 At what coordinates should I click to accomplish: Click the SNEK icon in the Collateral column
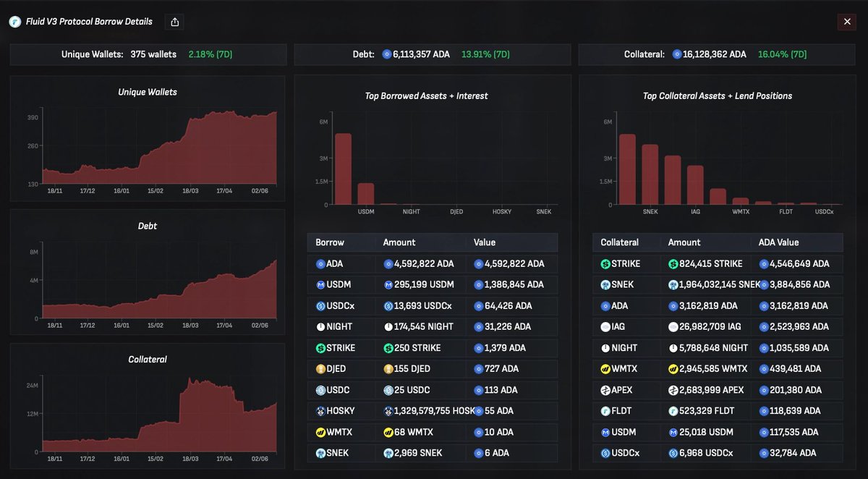605,285
